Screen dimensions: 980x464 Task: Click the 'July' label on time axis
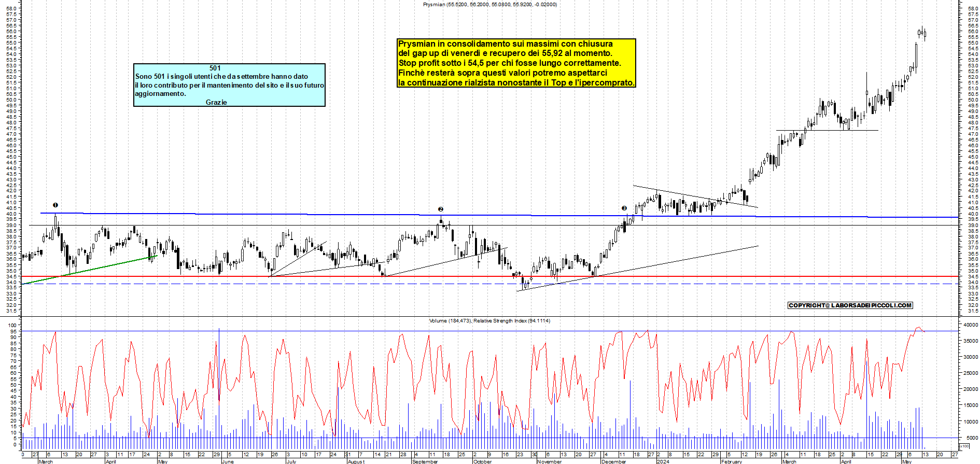pyautogui.click(x=291, y=461)
